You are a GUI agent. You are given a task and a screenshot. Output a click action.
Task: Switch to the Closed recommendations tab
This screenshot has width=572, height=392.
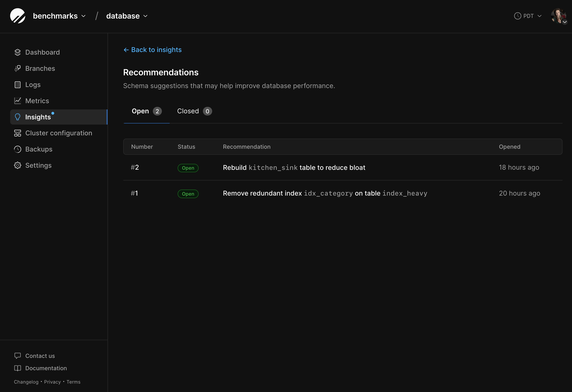[x=194, y=111]
